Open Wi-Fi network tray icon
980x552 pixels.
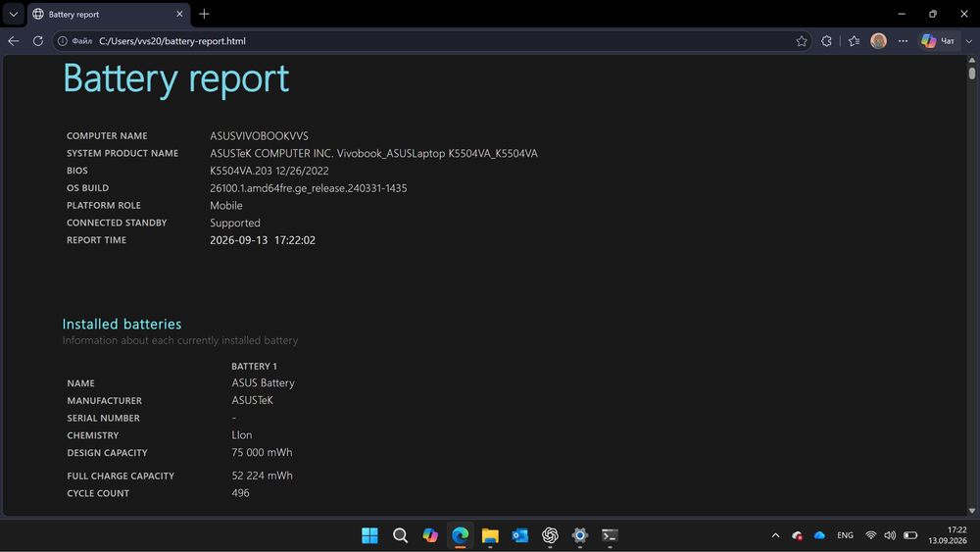click(870, 535)
